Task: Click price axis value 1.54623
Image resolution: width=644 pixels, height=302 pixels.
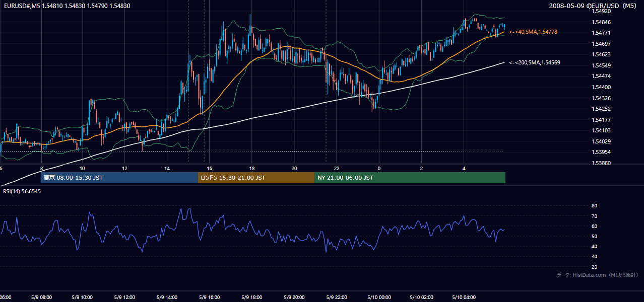Action: pos(601,54)
